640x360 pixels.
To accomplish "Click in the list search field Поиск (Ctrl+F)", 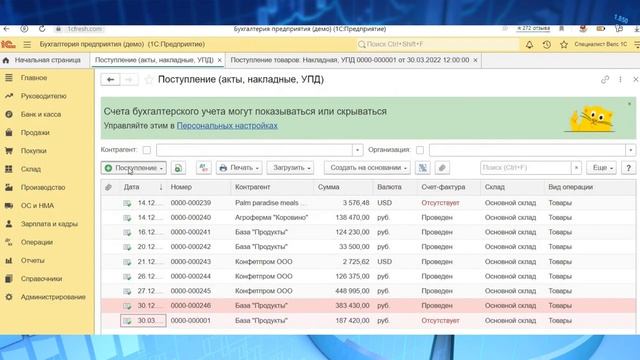I will pos(526,168).
